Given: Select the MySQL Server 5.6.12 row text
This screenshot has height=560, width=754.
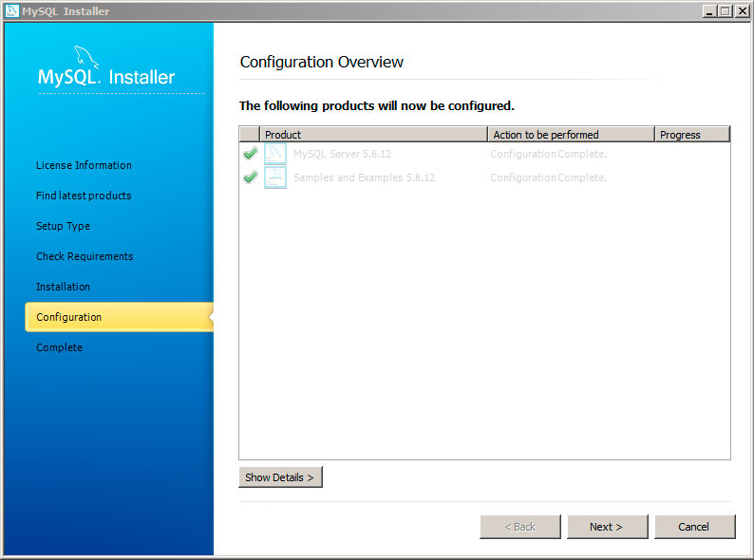Looking at the screenshot, I should (343, 154).
